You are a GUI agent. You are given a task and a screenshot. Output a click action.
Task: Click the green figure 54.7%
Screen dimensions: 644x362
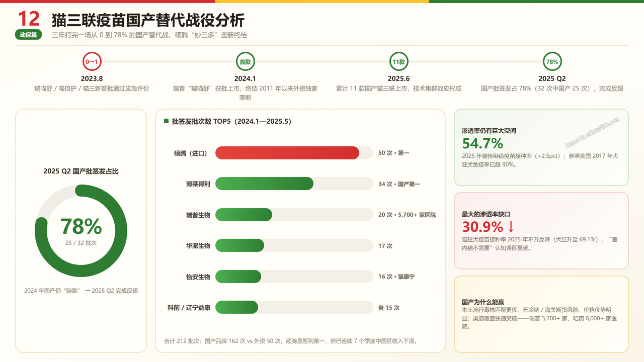(x=482, y=143)
